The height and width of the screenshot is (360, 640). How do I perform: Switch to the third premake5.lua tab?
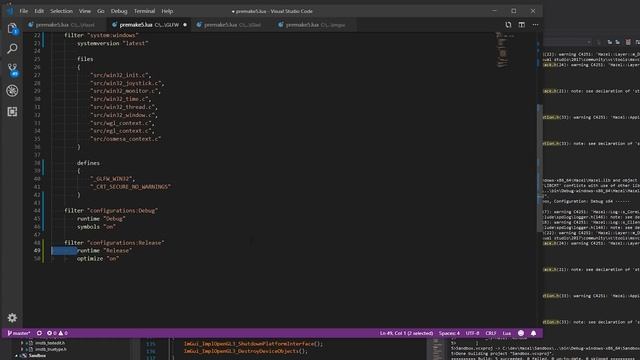pos(232,25)
